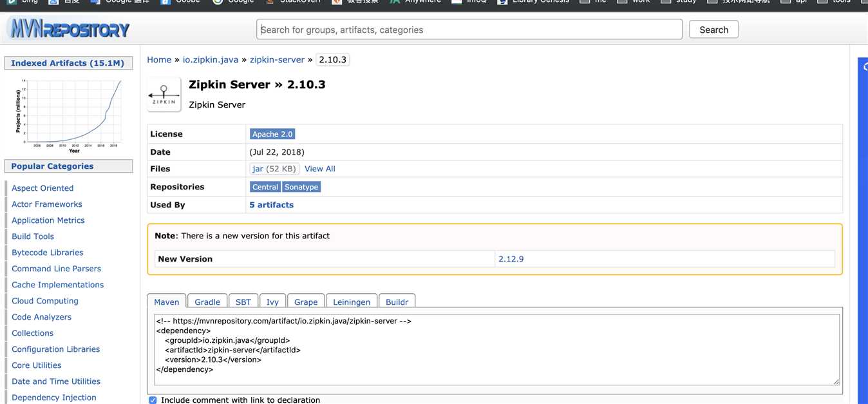Open the Core Utilities category
The image size is (868, 404).
click(37, 365)
